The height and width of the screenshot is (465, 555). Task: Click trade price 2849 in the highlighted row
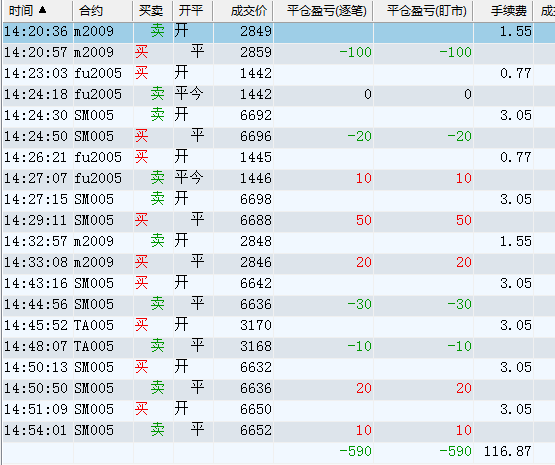[x=256, y=31]
